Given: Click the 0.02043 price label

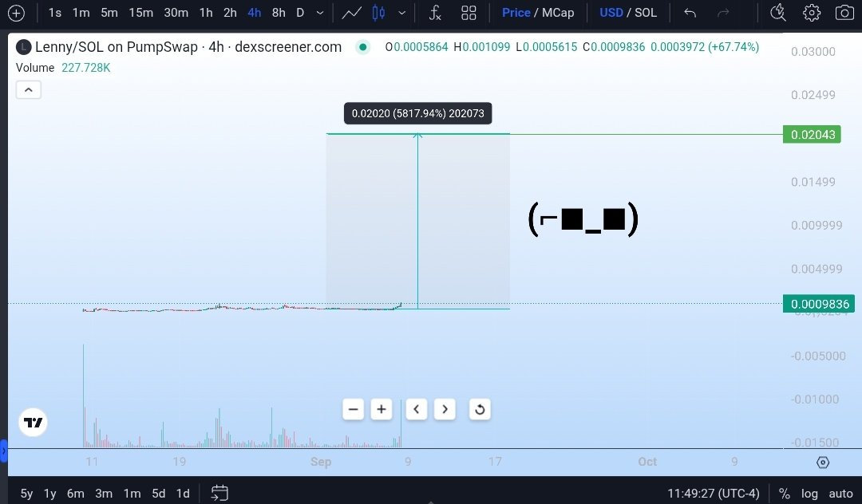Looking at the screenshot, I should click(812, 135).
